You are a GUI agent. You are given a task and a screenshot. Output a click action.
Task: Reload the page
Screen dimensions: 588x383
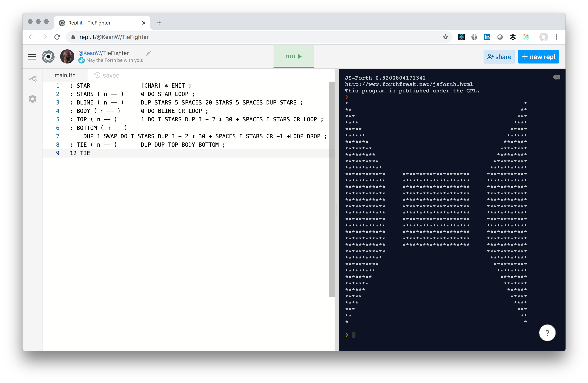(57, 37)
